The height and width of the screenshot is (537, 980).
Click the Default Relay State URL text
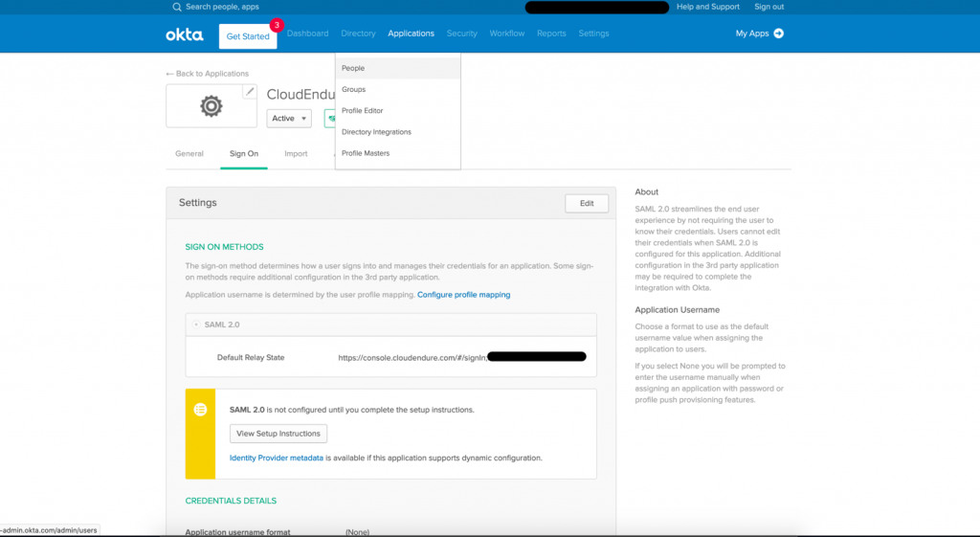pyautogui.click(x=412, y=358)
